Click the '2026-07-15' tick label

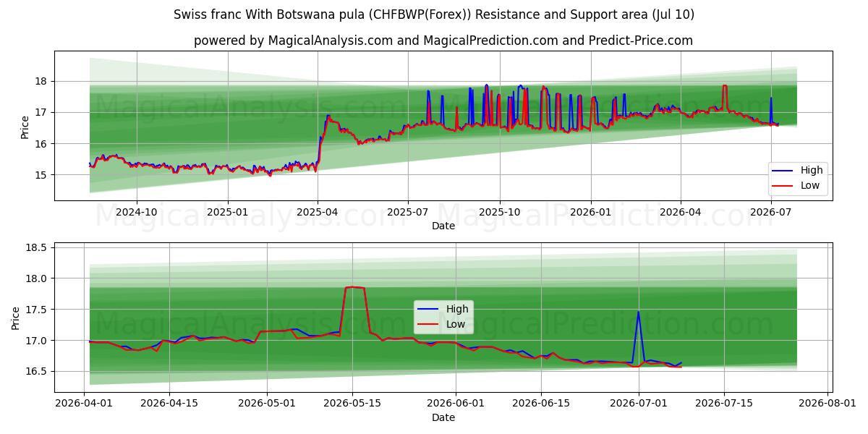tap(724, 403)
